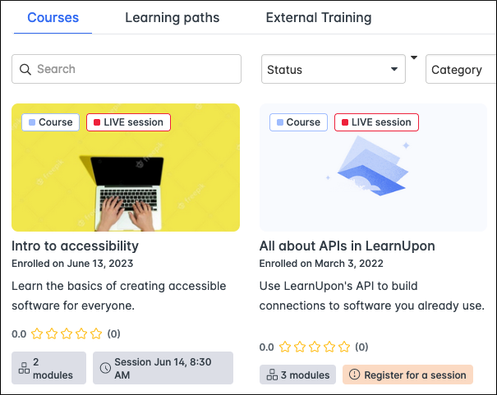Screen dimensions: 497x395
Task: Click the first star under Intro to accessibility
Action: click(x=37, y=333)
